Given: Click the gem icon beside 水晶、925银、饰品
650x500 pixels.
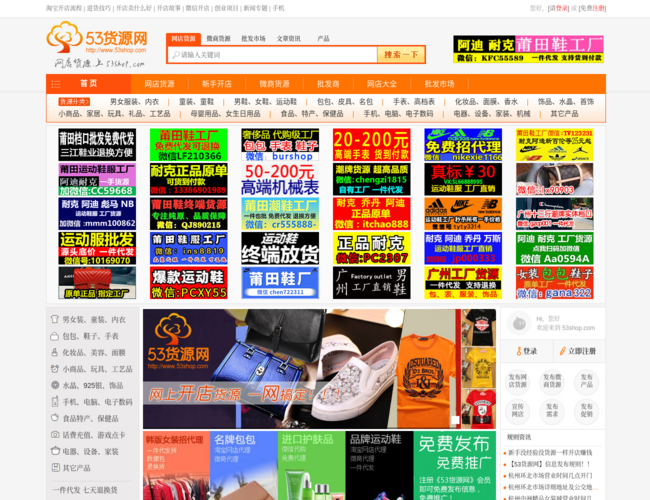Looking at the screenshot, I should pos(54,385).
